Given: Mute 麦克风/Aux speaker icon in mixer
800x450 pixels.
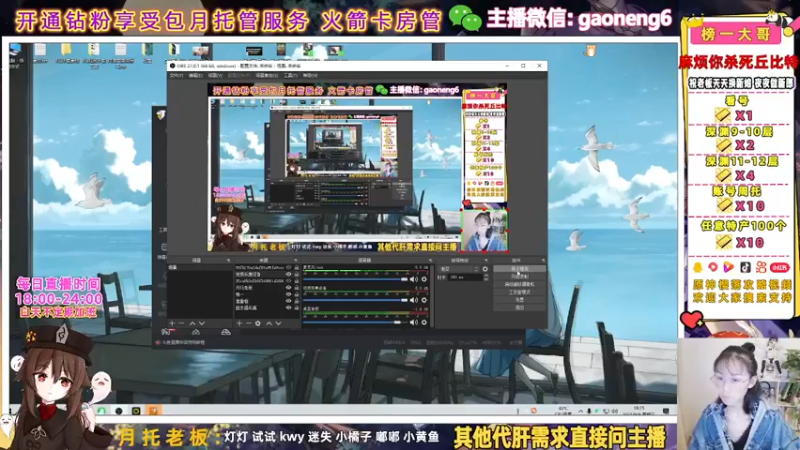Looking at the screenshot, I should point(414,279).
